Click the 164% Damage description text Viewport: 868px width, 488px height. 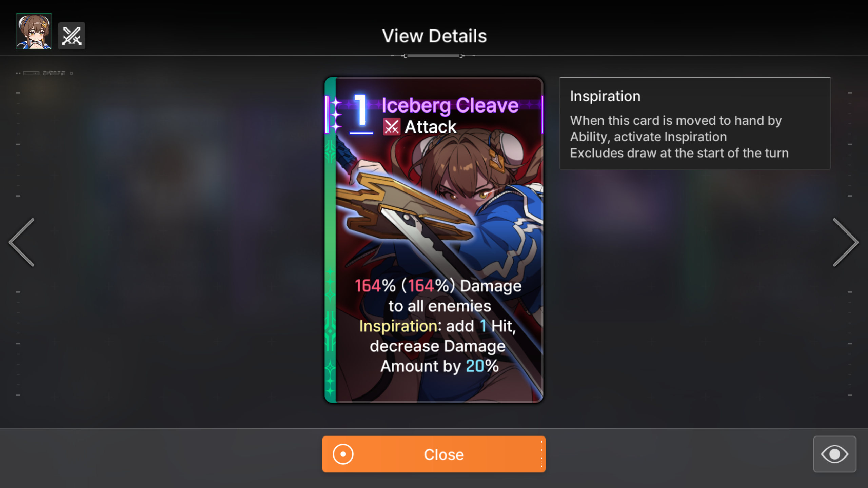point(438,286)
